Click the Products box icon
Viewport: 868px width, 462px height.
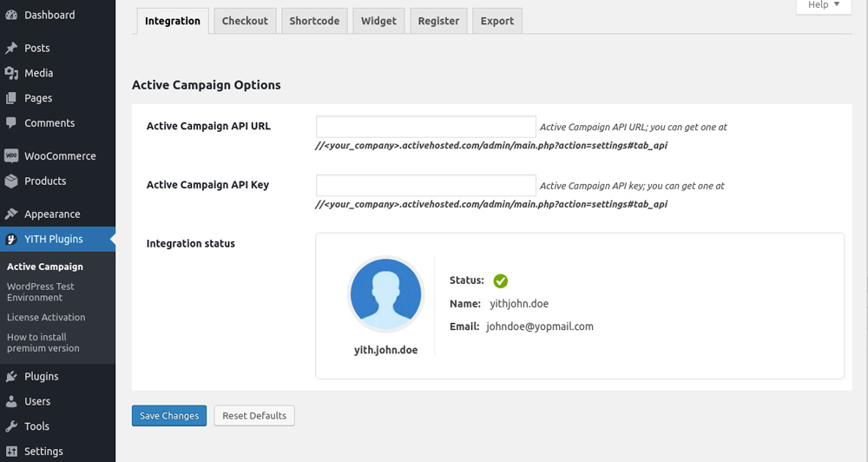click(11, 181)
